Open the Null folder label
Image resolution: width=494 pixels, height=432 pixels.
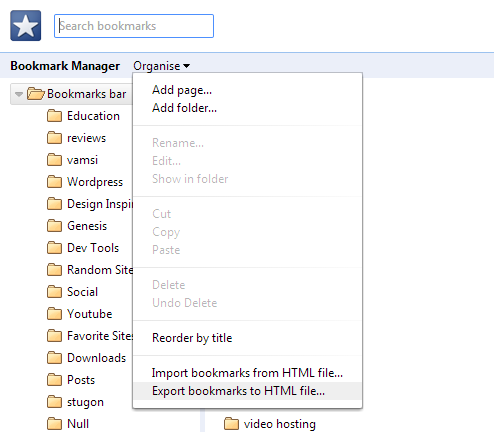tap(78, 424)
